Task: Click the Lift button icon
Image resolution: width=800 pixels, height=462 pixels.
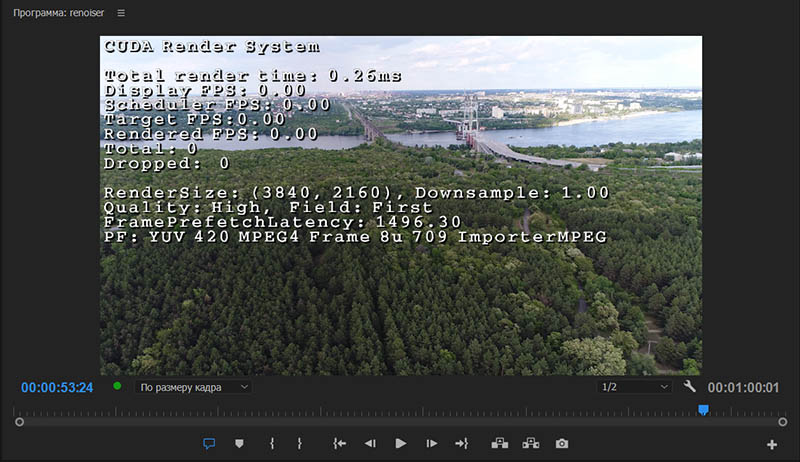Action: coord(499,443)
